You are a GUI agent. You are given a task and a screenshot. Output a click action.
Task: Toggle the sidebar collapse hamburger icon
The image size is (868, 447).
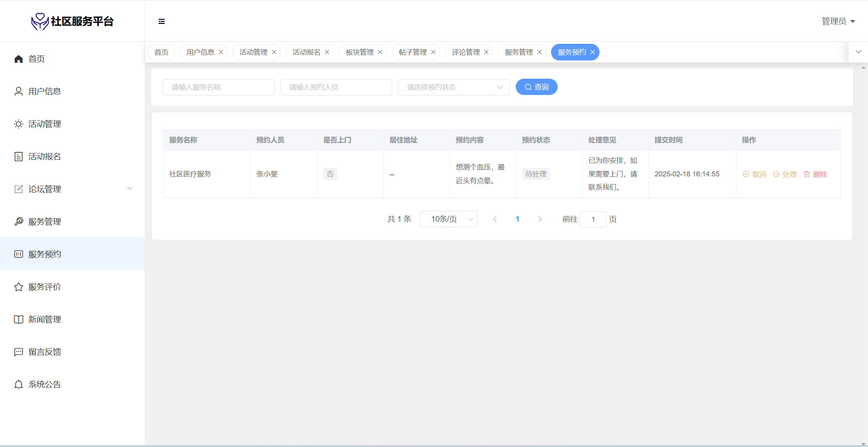(x=162, y=21)
